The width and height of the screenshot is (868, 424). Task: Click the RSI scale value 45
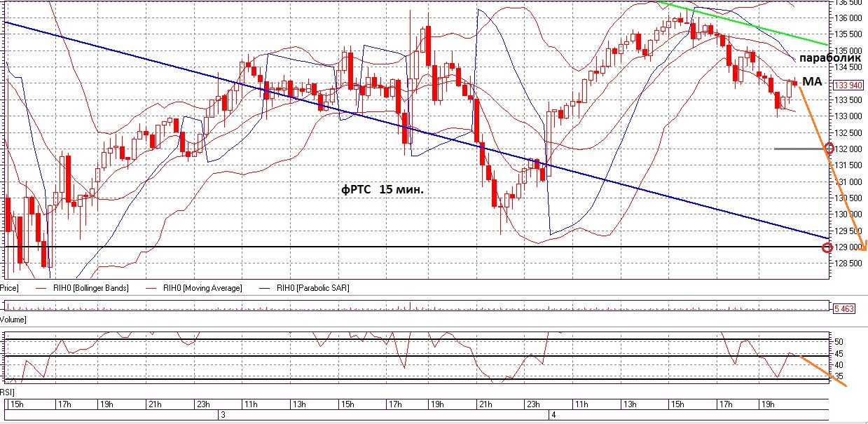(839, 354)
